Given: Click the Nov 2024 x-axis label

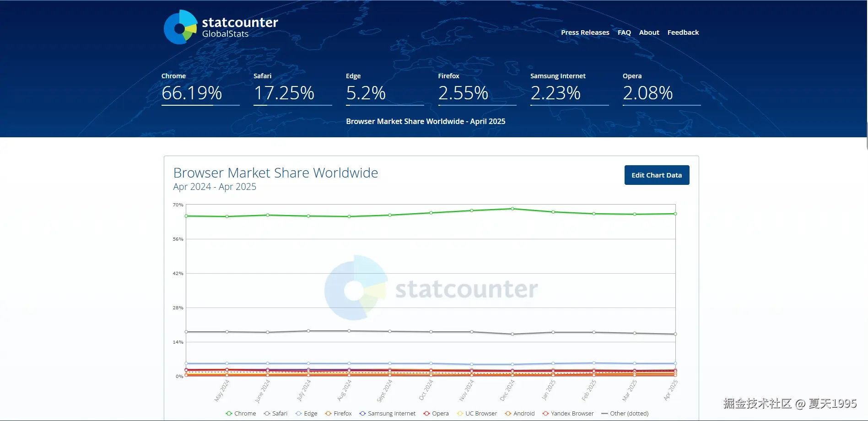Looking at the screenshot, I should click(x=467, y=390).
